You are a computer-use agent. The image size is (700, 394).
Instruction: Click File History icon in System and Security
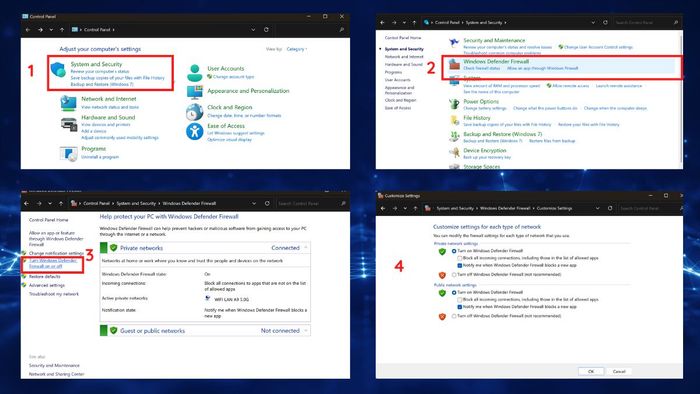[x=454, y=120]
